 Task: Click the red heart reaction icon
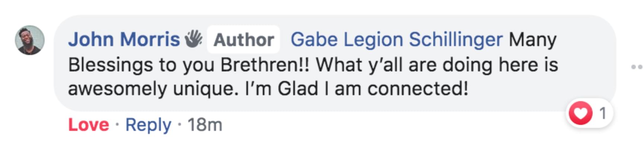(x=580, y=113)
